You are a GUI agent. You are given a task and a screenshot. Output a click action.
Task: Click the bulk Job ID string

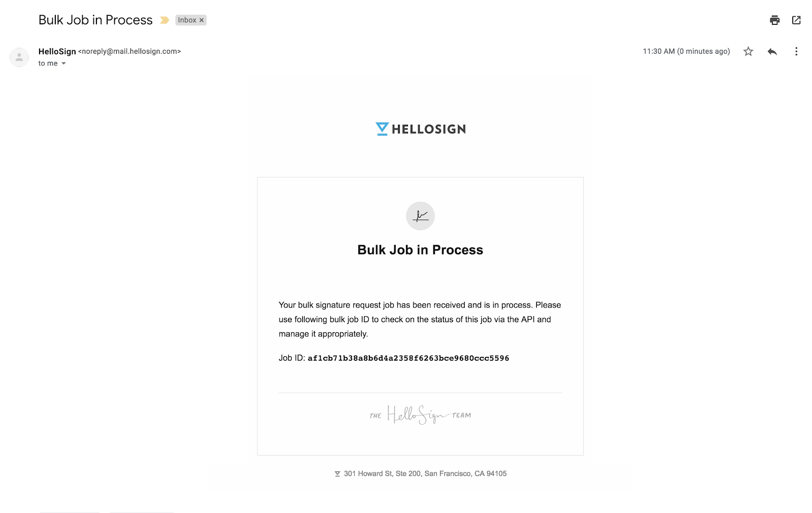tap(408, 358)
